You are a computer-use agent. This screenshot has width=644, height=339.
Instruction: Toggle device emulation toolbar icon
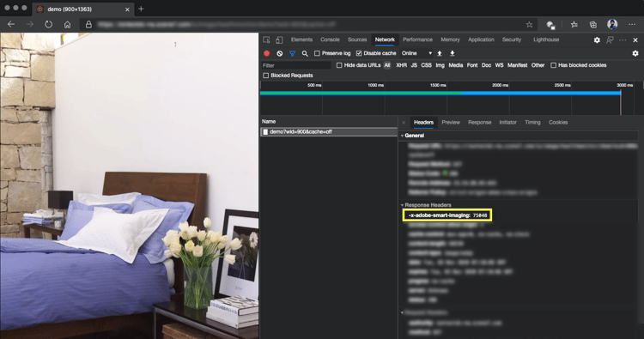coord(279,39)
